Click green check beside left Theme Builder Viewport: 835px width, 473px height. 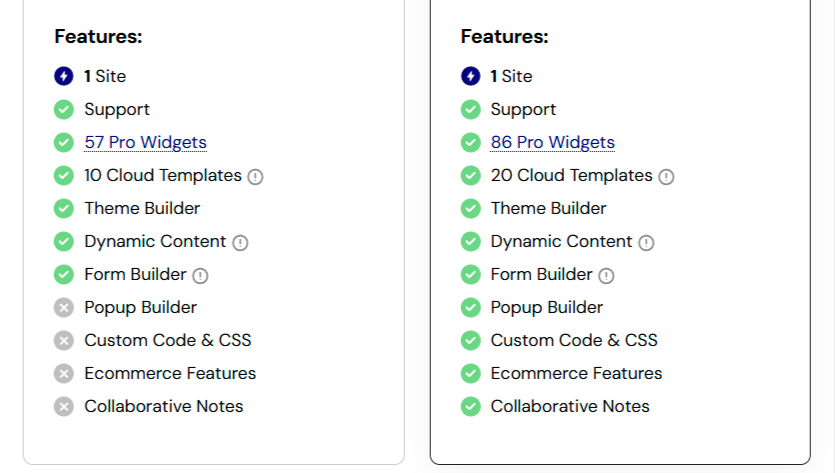pos(64,209)
